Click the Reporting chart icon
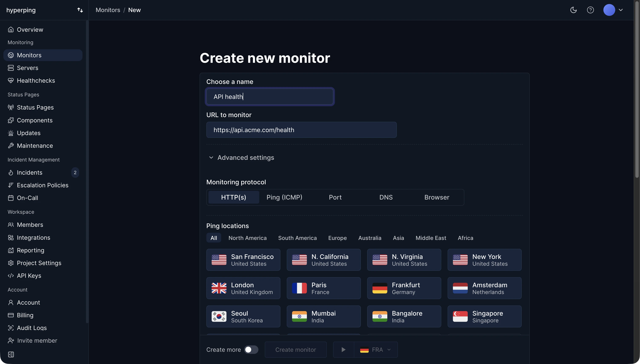Viewport: 640px width, 364px height. 11,250
